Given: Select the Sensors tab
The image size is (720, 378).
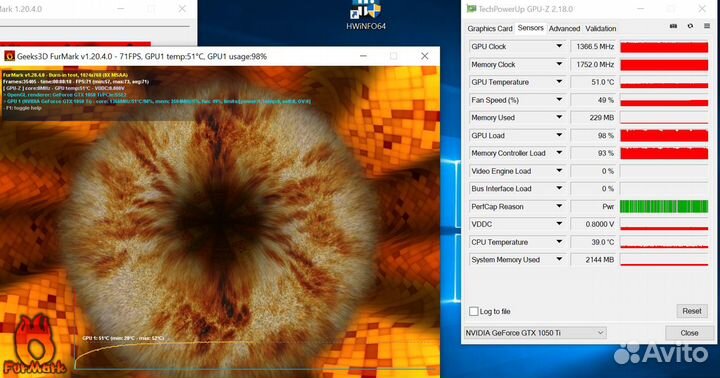Looking at the screenshot, I should [530, 28].
